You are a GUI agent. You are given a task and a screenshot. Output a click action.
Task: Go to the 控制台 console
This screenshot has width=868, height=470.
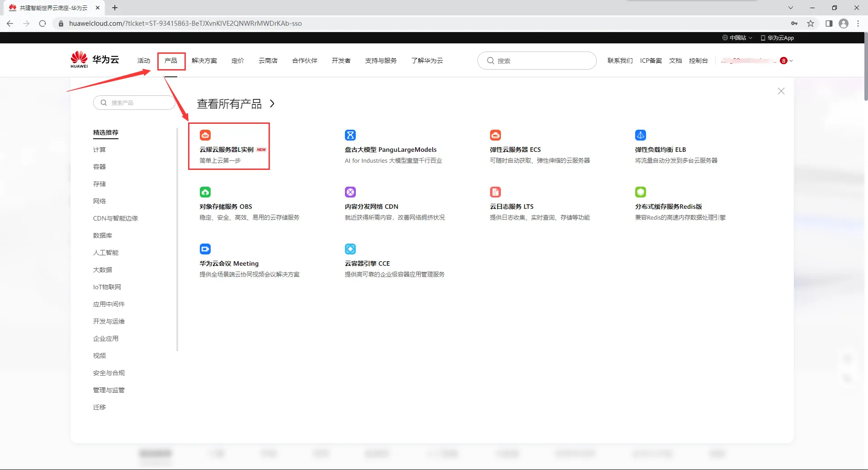coord(698,61)
